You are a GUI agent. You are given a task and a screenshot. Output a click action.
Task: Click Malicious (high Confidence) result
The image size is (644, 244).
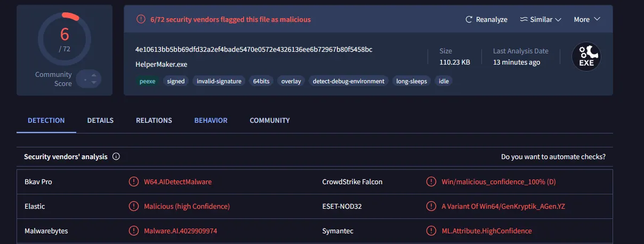(x=187, y=207)
